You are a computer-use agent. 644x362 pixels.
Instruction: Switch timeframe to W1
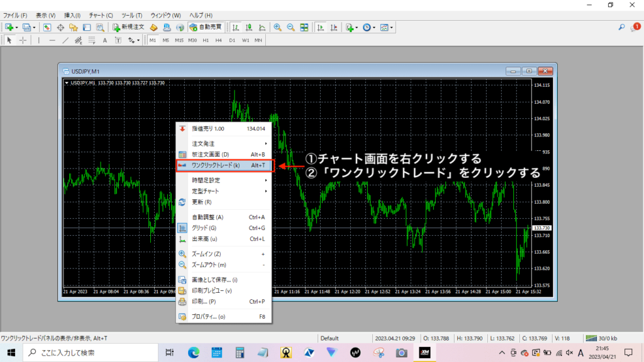(x=245, y=40)
